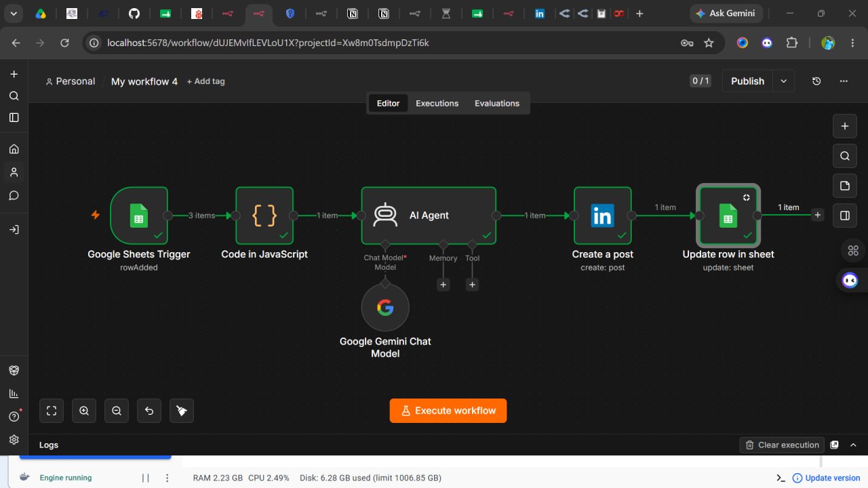Add a sticky note to canvas
Image resolution: width=868 pixels, height=488 pixels.
click(x=844, y=186)
